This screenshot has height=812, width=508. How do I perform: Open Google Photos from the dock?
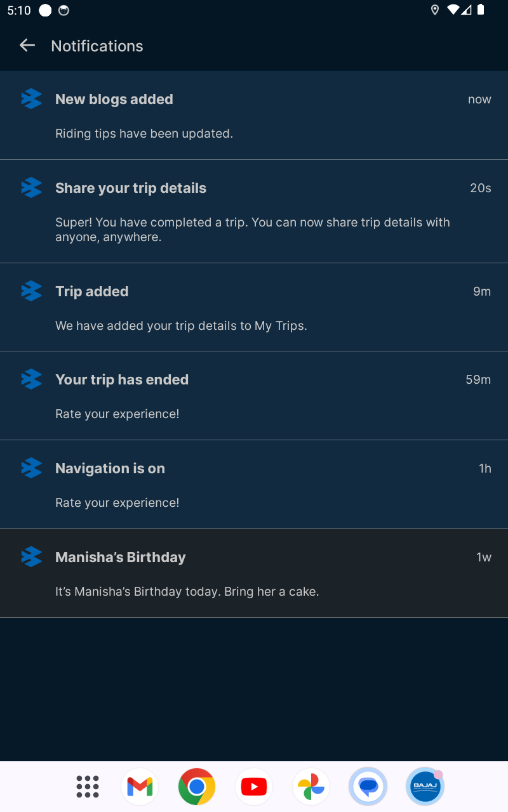pos(311,787)
